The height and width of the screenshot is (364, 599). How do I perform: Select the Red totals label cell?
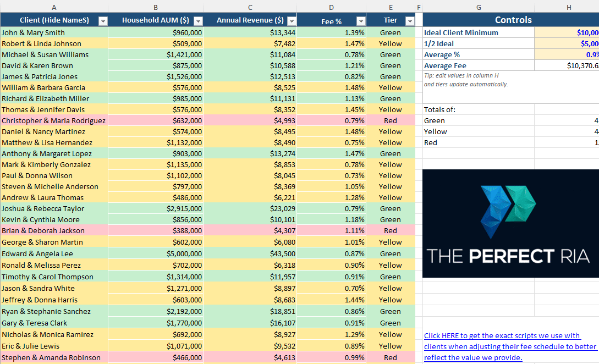(x=479, y=143)
